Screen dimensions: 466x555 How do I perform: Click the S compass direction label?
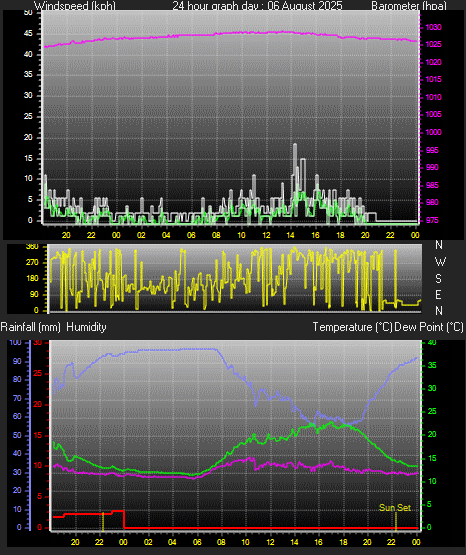438,279
